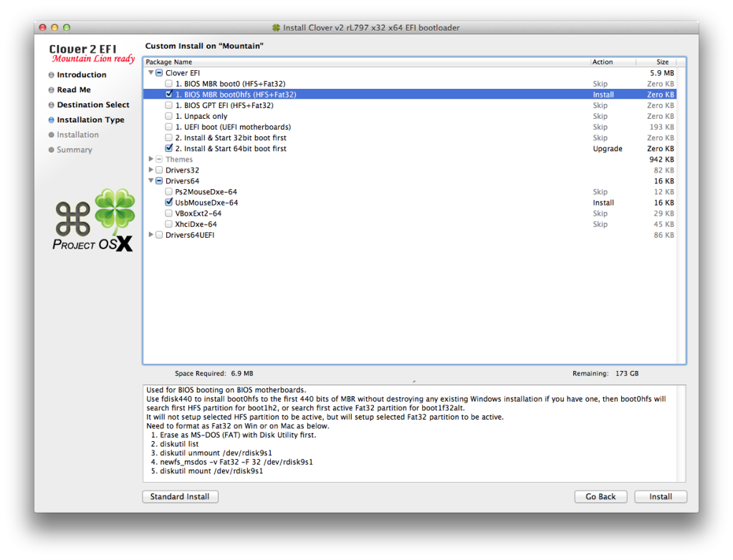Expand the Drivers64UEFI tree item
This screenshot has width=733, height=560.
coord(149,235)
